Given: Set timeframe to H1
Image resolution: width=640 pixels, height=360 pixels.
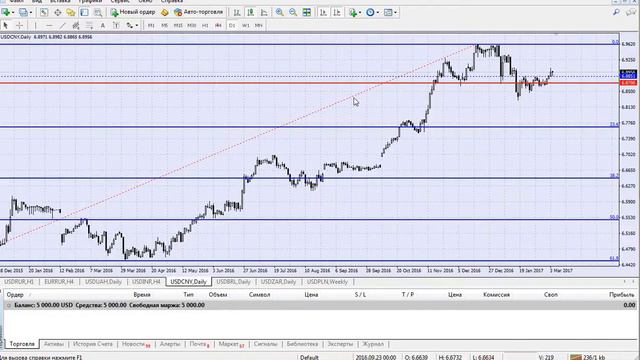Looking at the screenshot, I should tap(205, 25).
